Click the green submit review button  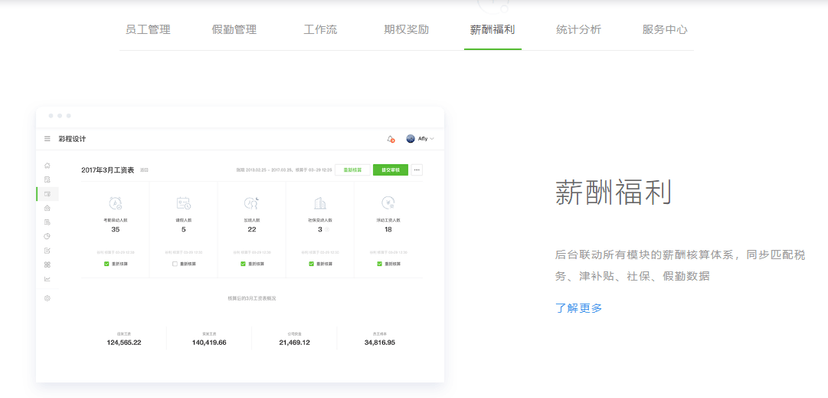(x=390, y=170)
